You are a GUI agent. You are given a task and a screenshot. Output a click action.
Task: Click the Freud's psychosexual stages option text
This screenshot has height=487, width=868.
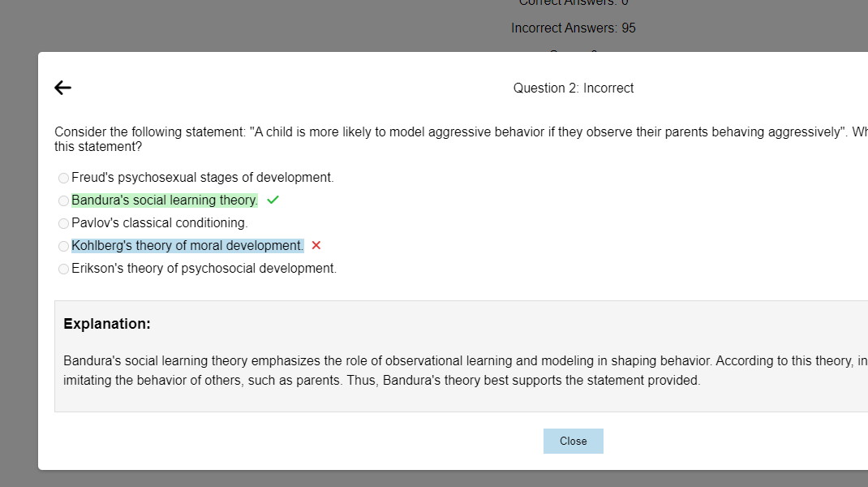[202, 177]
